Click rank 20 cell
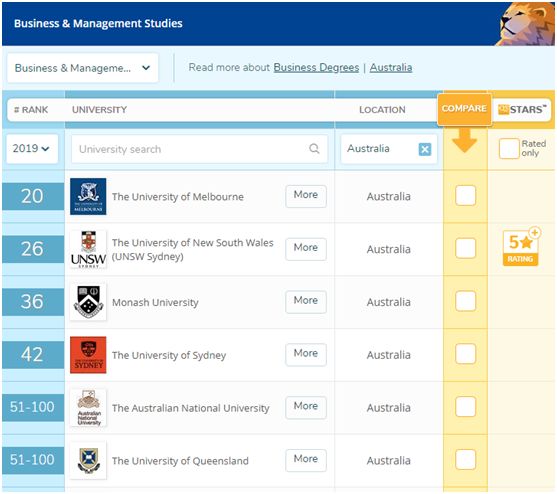This screenshot has width=557, height=494. pyautogui.click(x=33, y=196)
